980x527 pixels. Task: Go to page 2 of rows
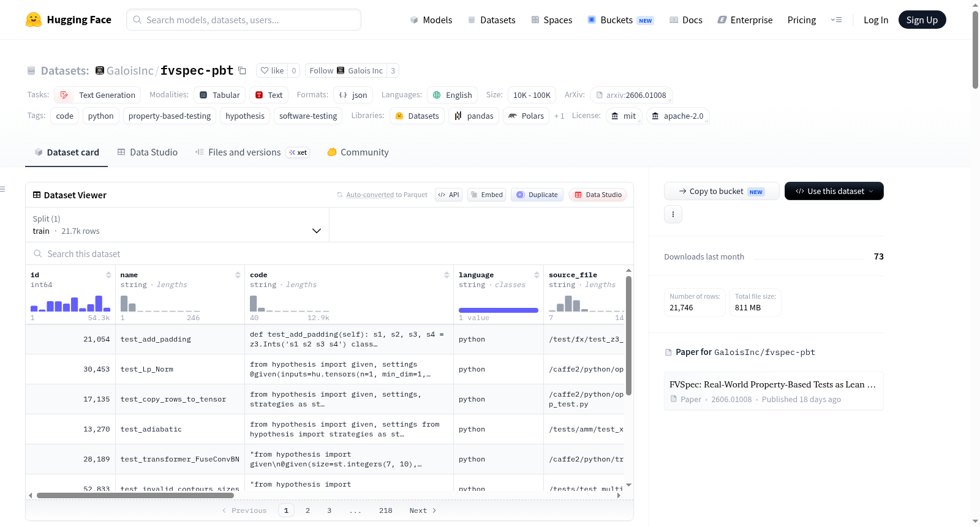tap(307, 510)
